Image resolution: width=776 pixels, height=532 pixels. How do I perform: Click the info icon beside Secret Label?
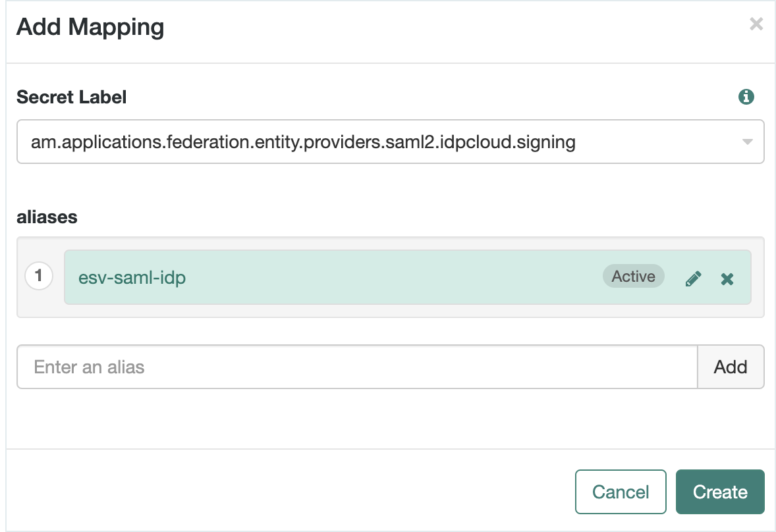pyautogui.click(x=746, y=97)
